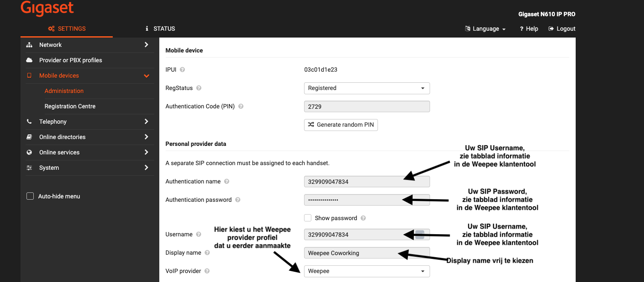The image size is (644, 282).
Task: Click help icon beside Username label
Action: coord(199,234)
